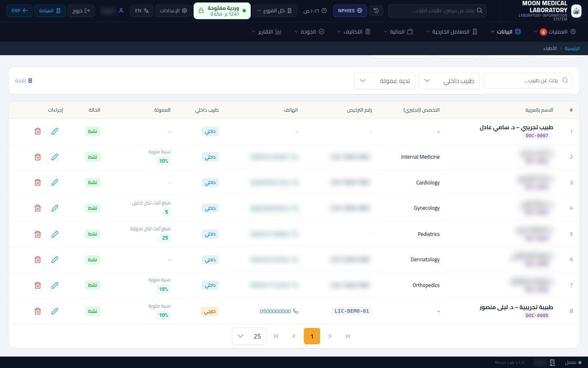
Task: Expand the التكاليف costs menu
Action: click(354, 31)
